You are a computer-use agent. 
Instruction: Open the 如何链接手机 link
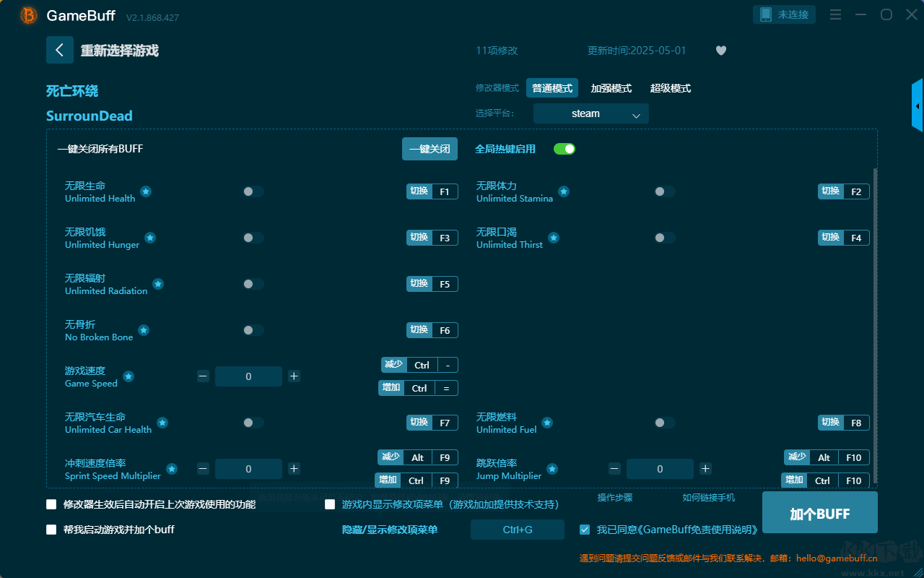[x=709, y=498]
